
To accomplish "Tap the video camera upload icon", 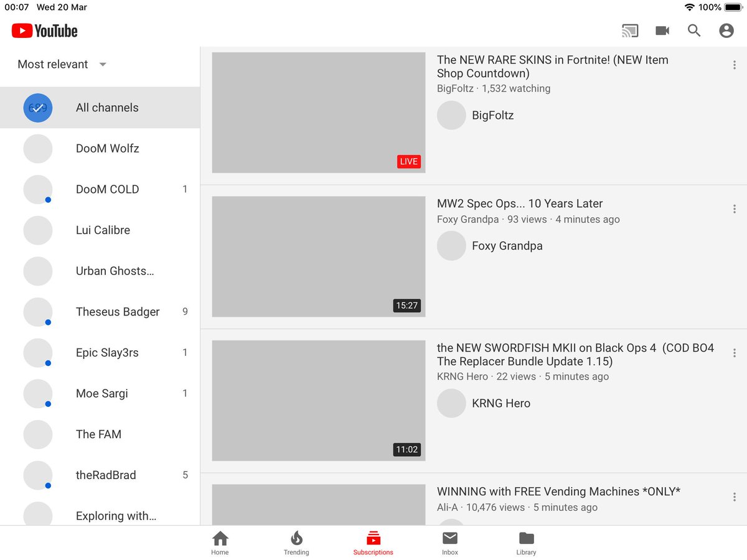I will [662, 30].
